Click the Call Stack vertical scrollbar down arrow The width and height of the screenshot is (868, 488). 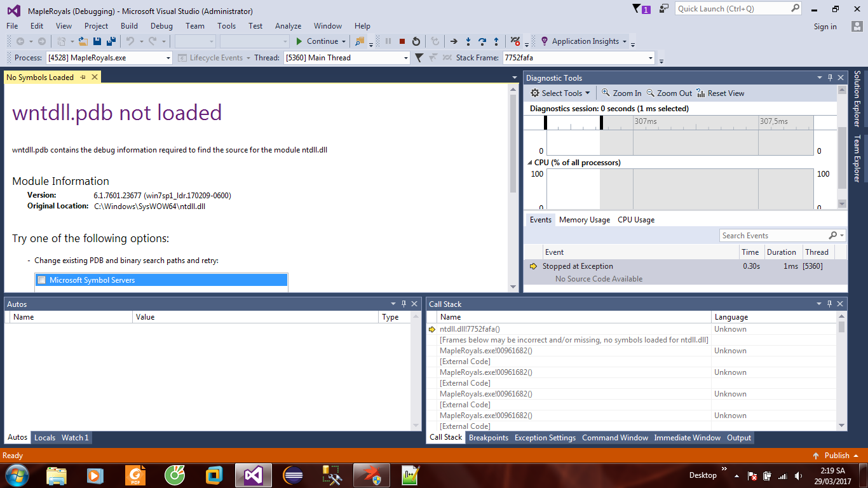[x=842, y=426]
